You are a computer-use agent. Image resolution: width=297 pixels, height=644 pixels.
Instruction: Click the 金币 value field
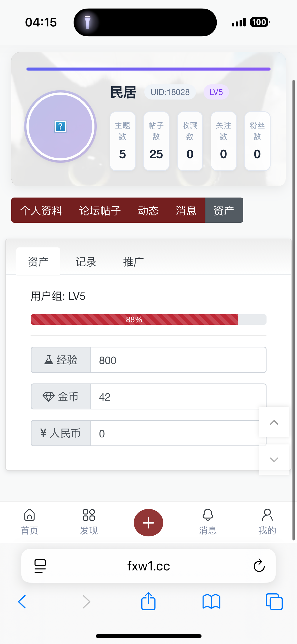(178, 397)
